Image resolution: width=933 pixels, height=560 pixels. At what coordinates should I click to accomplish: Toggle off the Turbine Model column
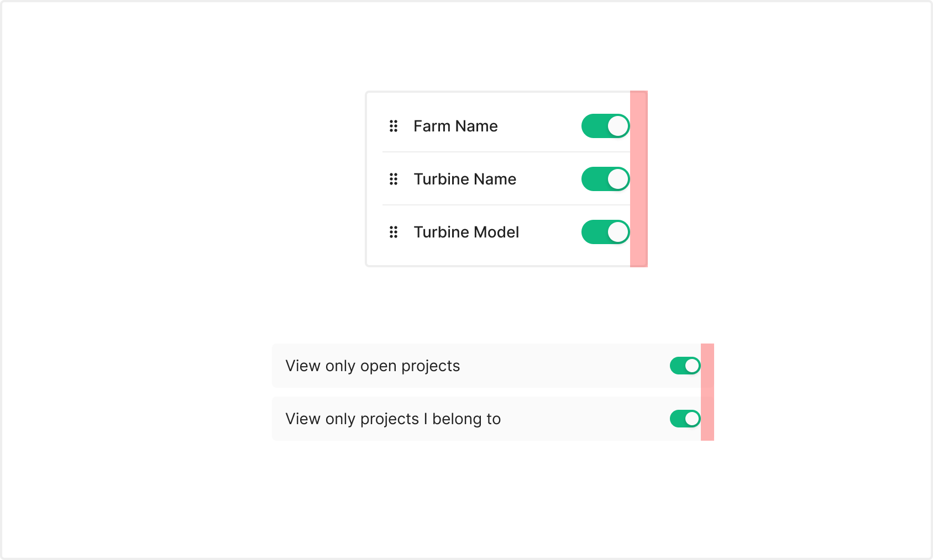(605, 233)
